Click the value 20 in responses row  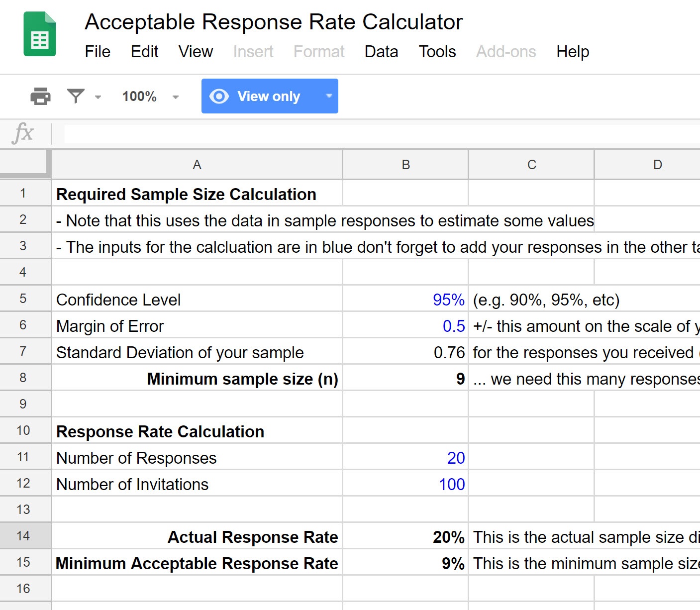point(405,457)
